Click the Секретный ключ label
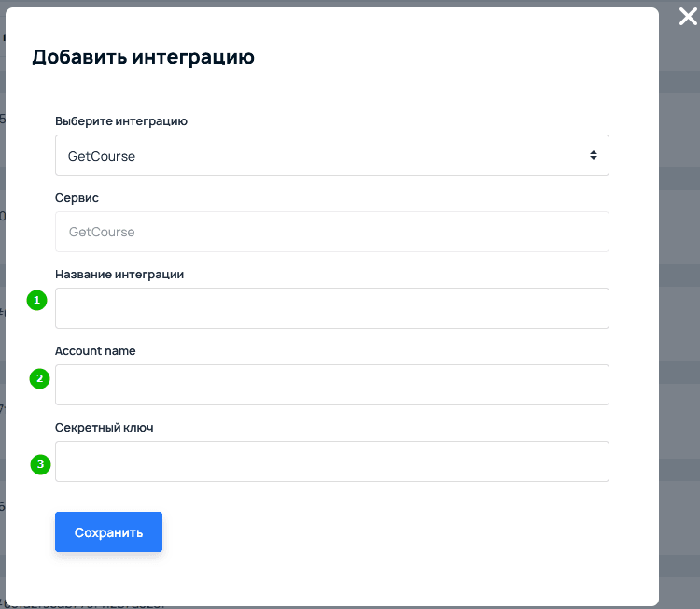 (x=104, y=428)
